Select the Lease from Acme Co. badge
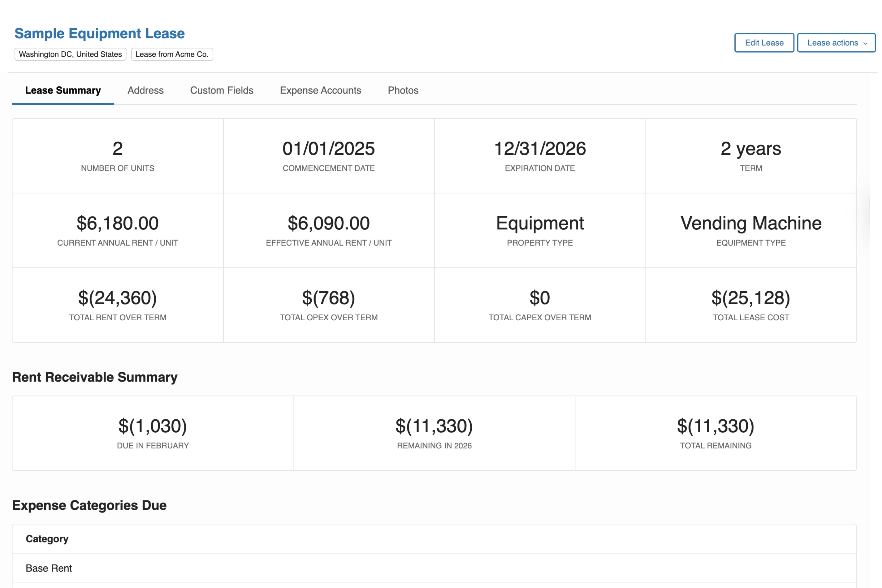The image size is (882, 588). pyautogui.click(x=172, y=54)
